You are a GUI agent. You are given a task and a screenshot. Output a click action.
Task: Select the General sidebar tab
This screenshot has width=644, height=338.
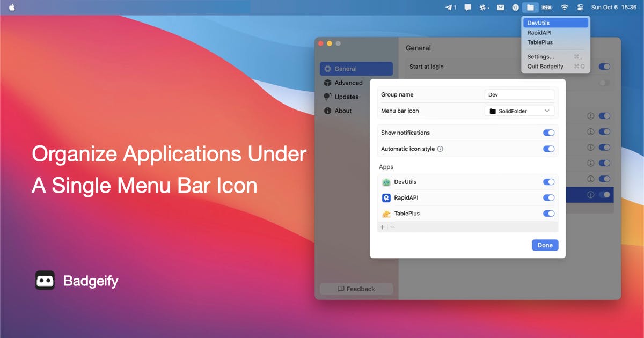(356, 69)
